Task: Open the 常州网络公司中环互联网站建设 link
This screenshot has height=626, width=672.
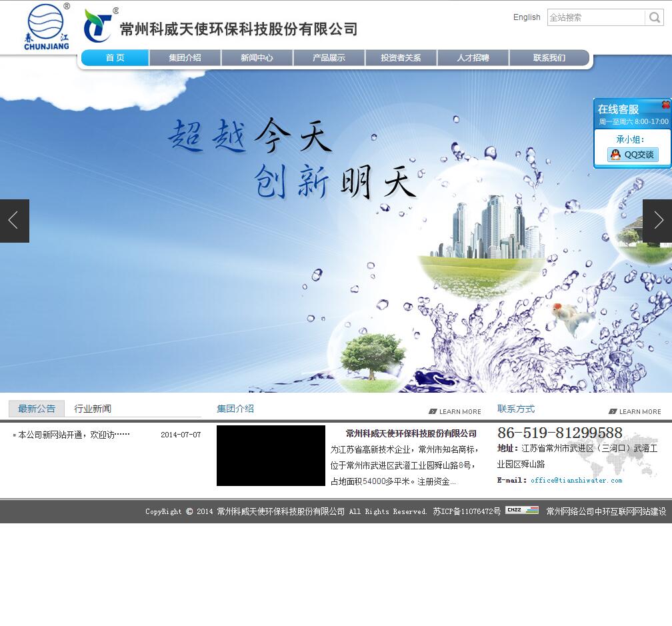Action: coord(606,511)
